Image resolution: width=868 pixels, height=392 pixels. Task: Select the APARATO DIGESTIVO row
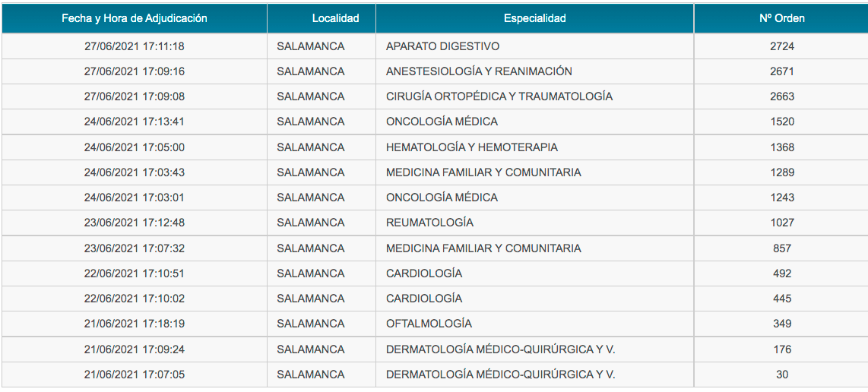[x=434, y=46]
